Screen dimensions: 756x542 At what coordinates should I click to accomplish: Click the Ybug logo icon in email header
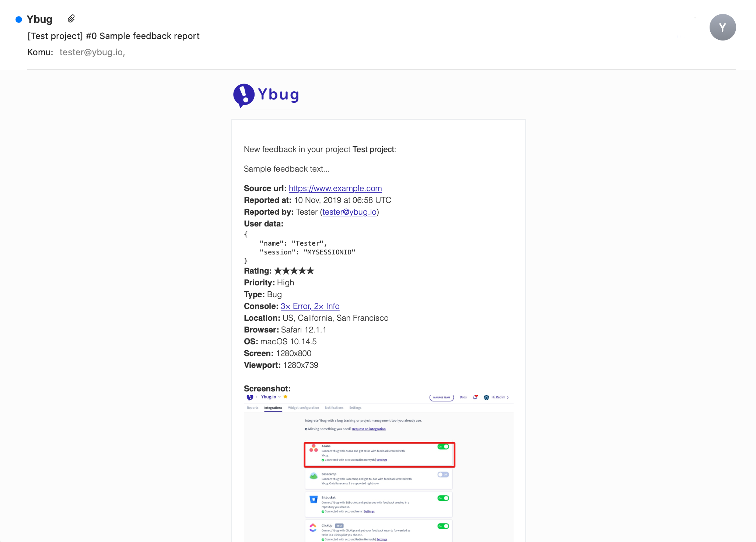[244, 95]
